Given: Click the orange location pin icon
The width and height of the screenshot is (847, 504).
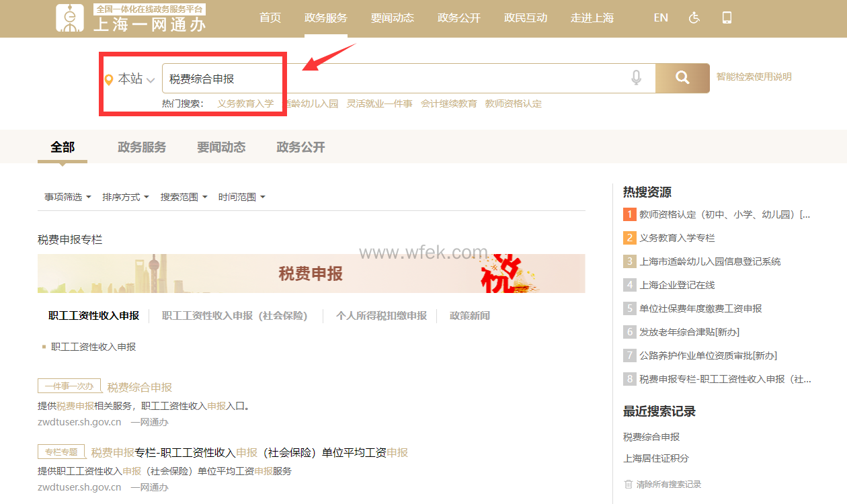Looking at the screenshot, I should 109,80.
